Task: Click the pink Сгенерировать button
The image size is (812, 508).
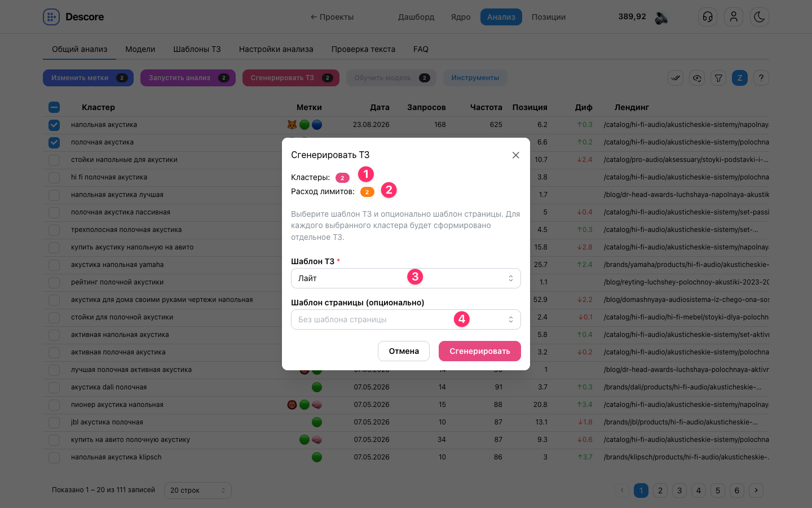Action: tap(480, 351)
